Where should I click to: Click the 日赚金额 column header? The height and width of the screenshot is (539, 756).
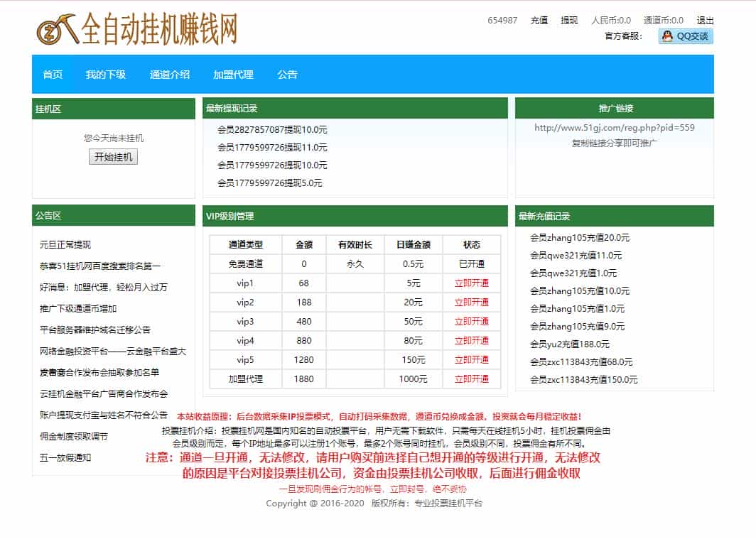pos(414,245)
